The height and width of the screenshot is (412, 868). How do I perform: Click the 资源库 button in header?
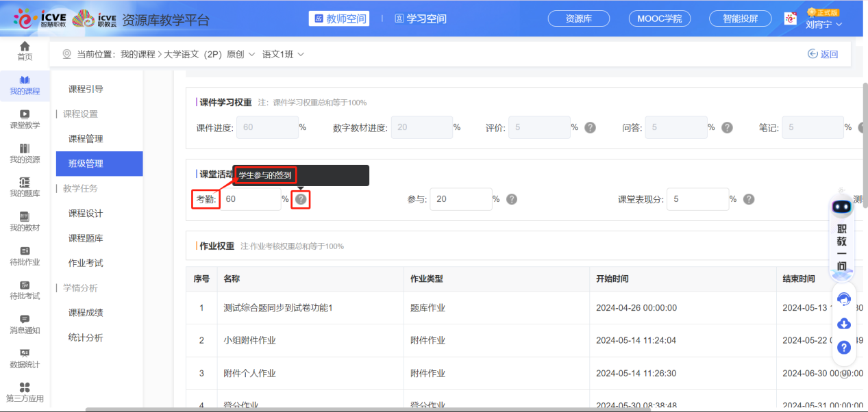(x=579, y=18)
